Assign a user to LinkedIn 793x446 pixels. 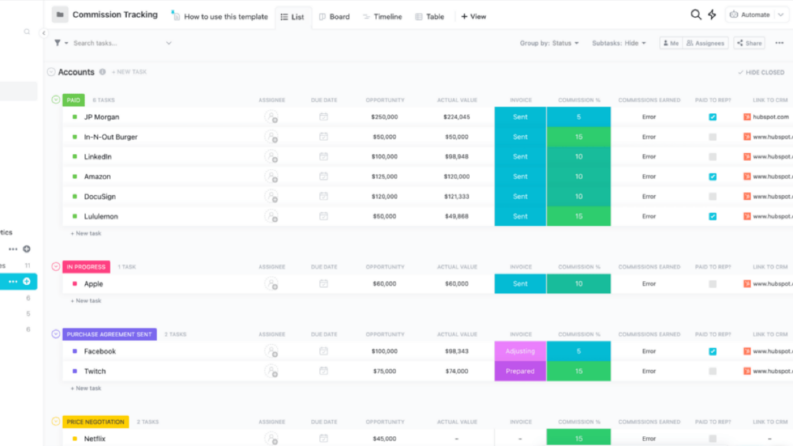pos(272,157)
